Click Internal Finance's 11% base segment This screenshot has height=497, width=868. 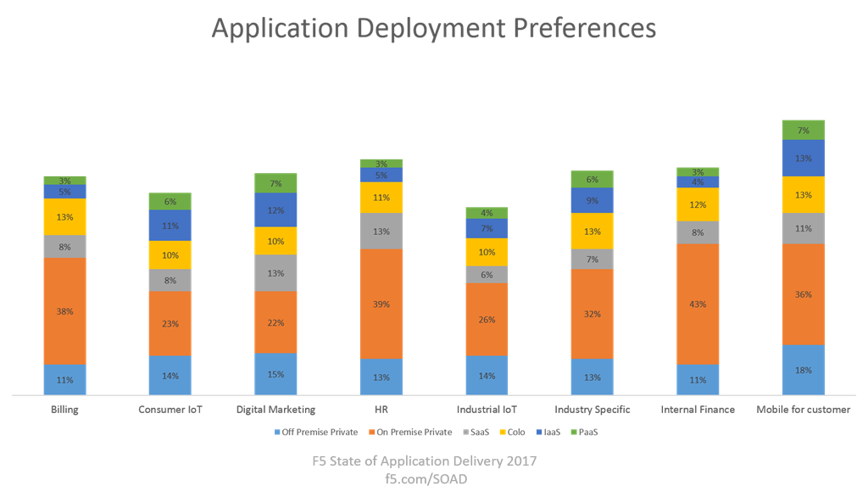pos(698,380)
